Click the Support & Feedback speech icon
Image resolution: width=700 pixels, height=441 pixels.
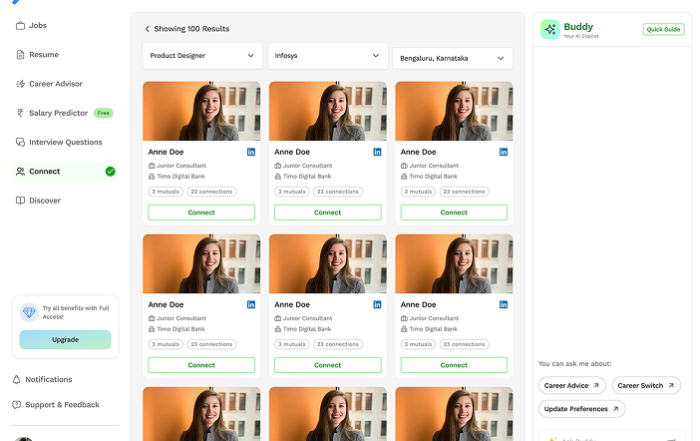[x=17, y=405]
